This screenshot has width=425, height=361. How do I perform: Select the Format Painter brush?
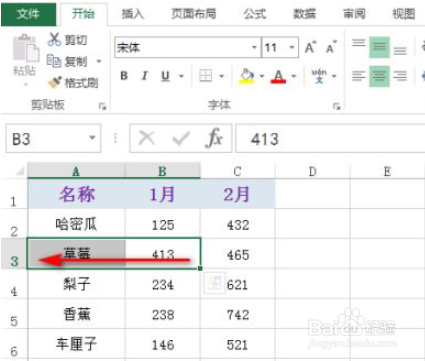pyautogui.click(x=54, y=82)
